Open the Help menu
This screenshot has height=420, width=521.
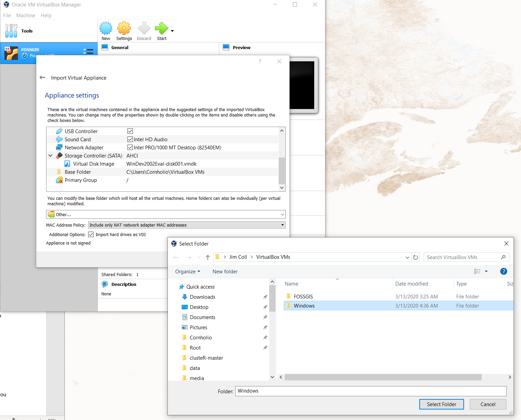[x=46, y=16]
